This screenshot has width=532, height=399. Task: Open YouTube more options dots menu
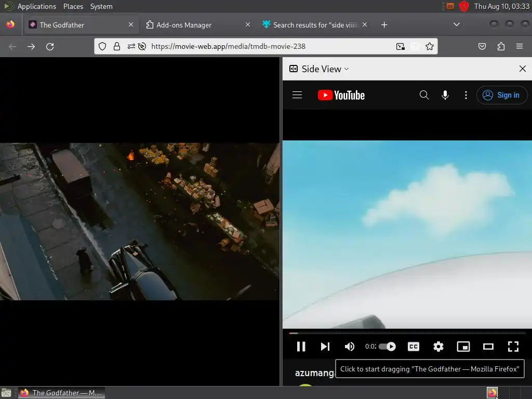click(x=466, y=95)
